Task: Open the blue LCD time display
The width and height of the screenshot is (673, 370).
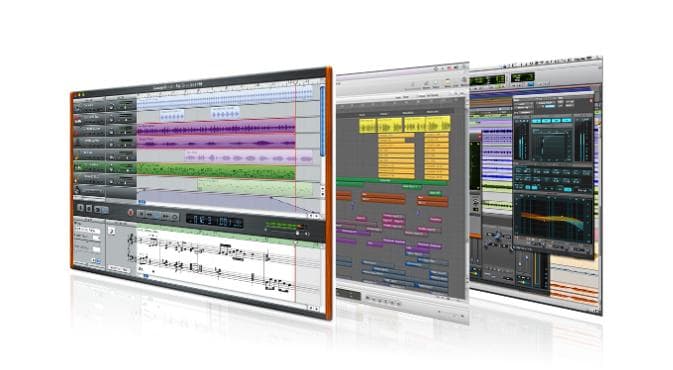Action: [x=215, y=221]
